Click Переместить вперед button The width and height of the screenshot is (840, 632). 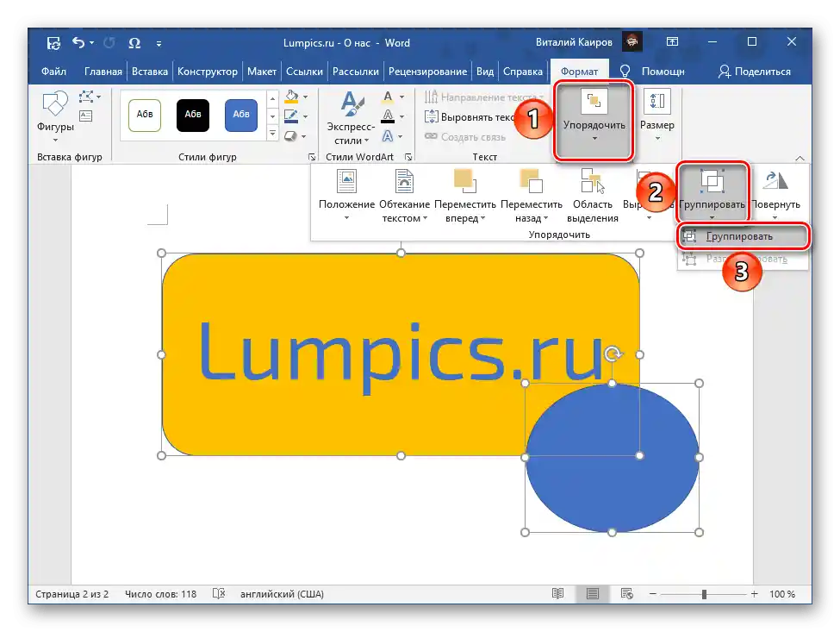tap(465, 196)
